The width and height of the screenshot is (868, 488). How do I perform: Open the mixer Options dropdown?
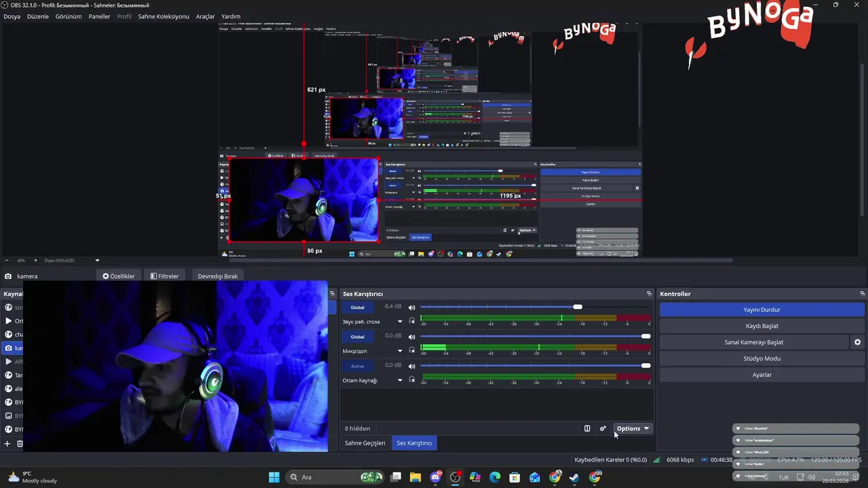click(x=633, y=428)
